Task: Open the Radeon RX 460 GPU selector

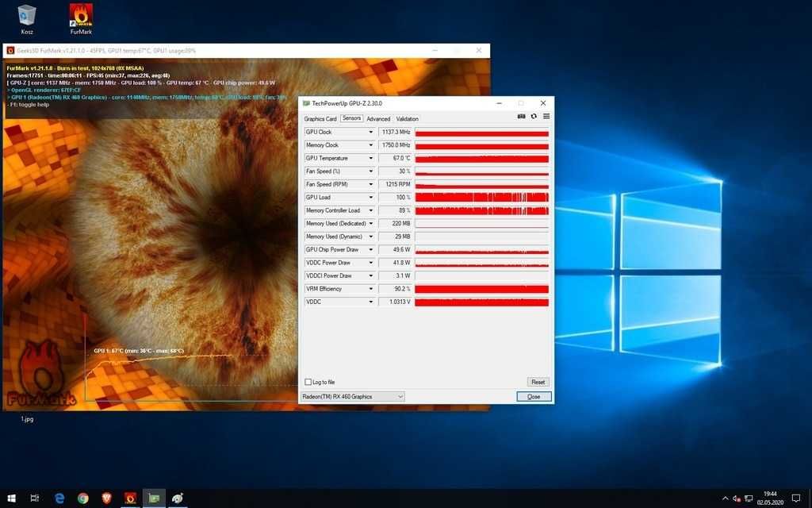Action: click(x=353, y=397)
